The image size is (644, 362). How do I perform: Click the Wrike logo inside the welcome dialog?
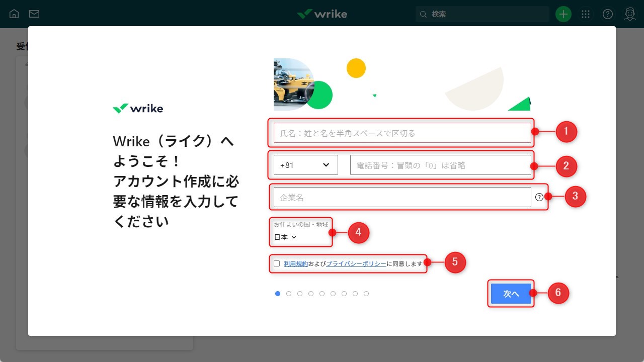pyautogui.click(x=138, y=108)
